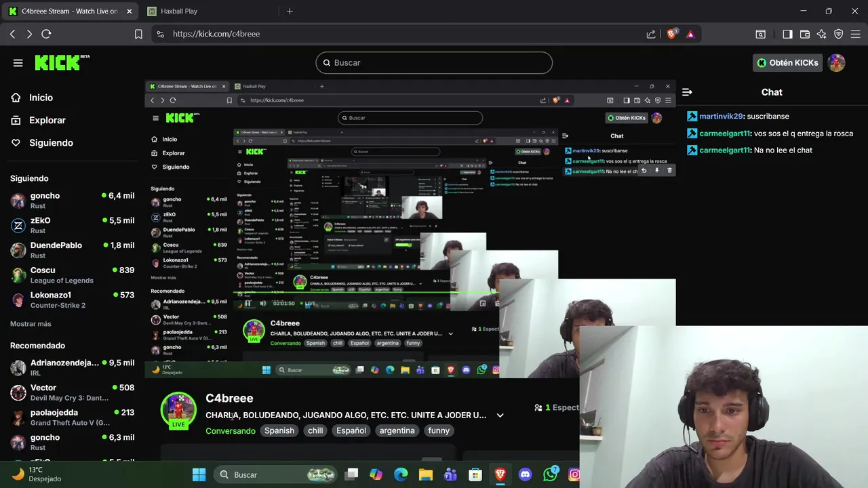This screenshot has height=488, width=868.
Task: Open Leo AI sparkle icon
Action: click(x=822, y=34)
